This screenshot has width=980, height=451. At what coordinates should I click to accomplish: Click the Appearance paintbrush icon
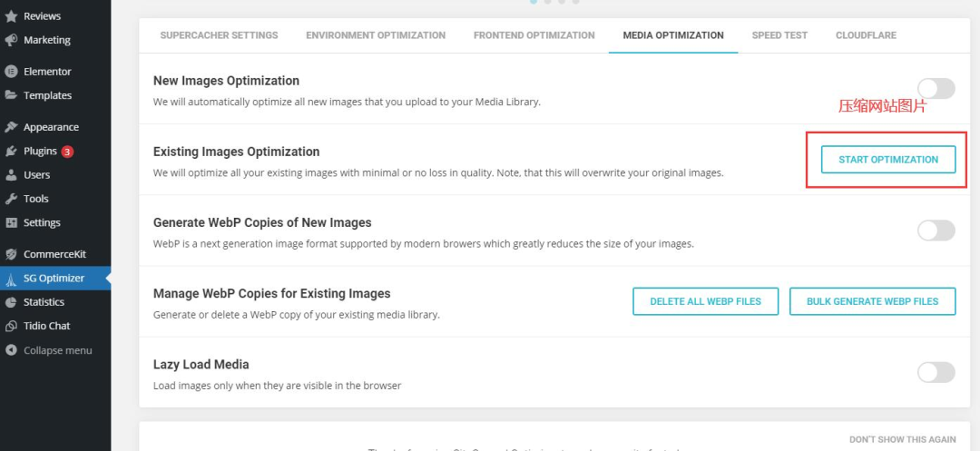[x=12, y=127]
